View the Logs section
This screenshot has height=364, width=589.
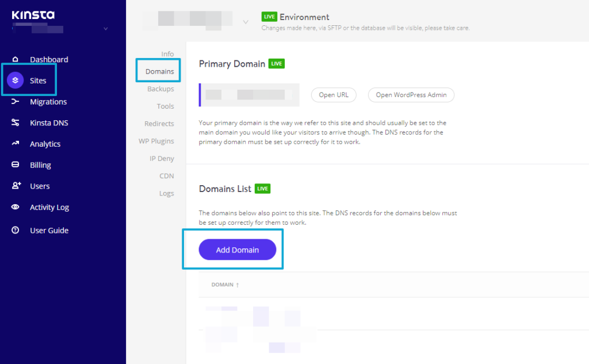(x=166, y=193)
